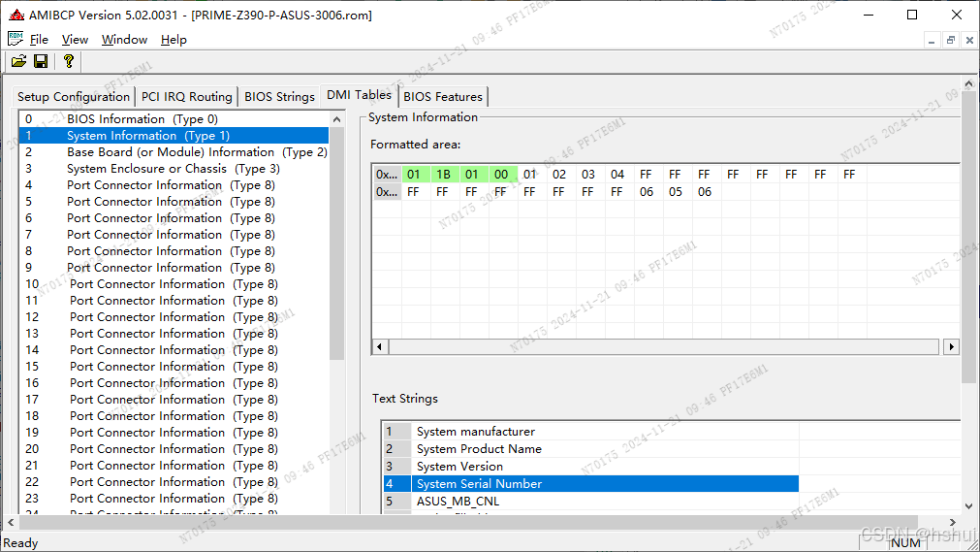Click the window's vertical scroll-up arrow
This screenshot has height=552, width=980.
click(968, 83)
